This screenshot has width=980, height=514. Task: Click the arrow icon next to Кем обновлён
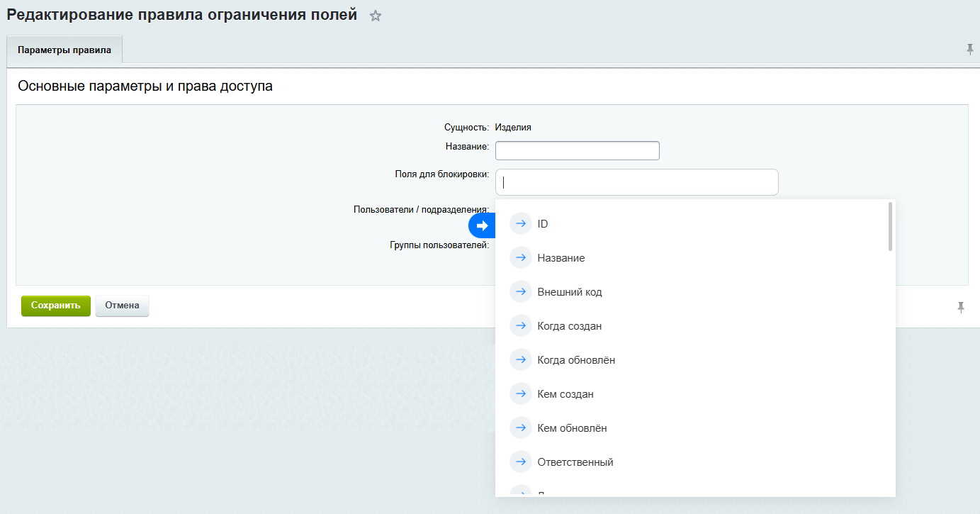pos(521,428)
